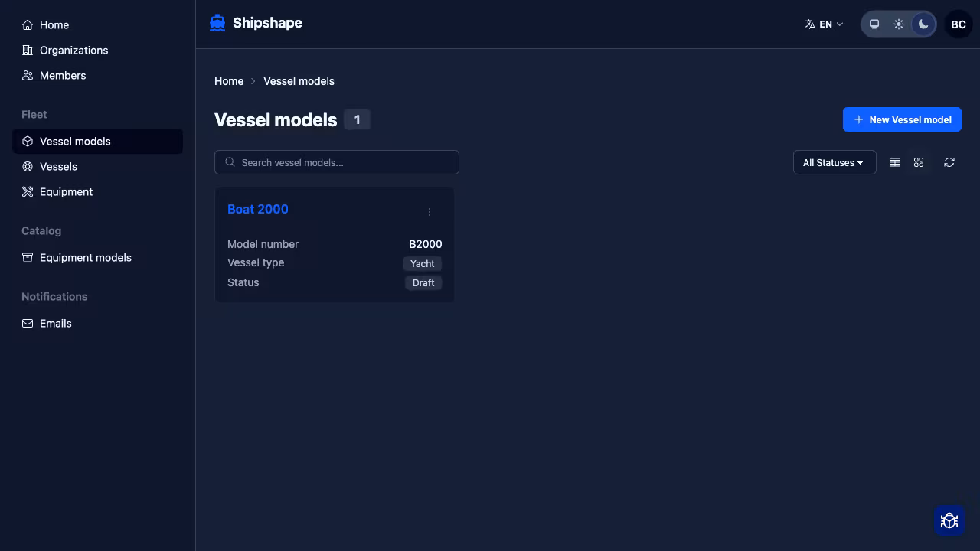Select grid view for vessel models

point(919,162)
